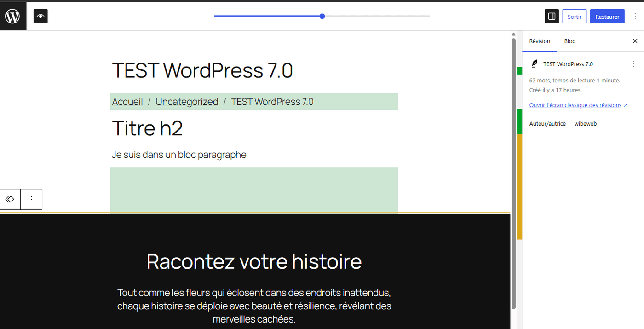
Task: Switch selection to the Révision tab radio-style header
Action: pyautogui.click(x=540, y=41)
